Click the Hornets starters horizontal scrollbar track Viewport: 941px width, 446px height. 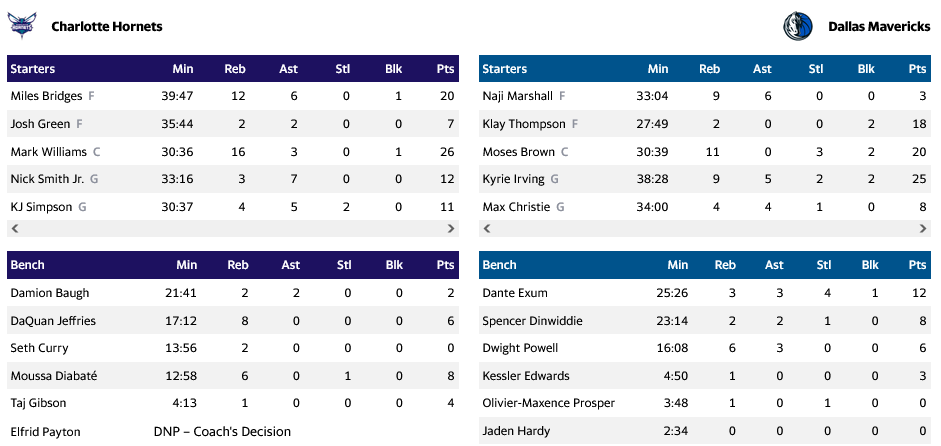(232, 229)
